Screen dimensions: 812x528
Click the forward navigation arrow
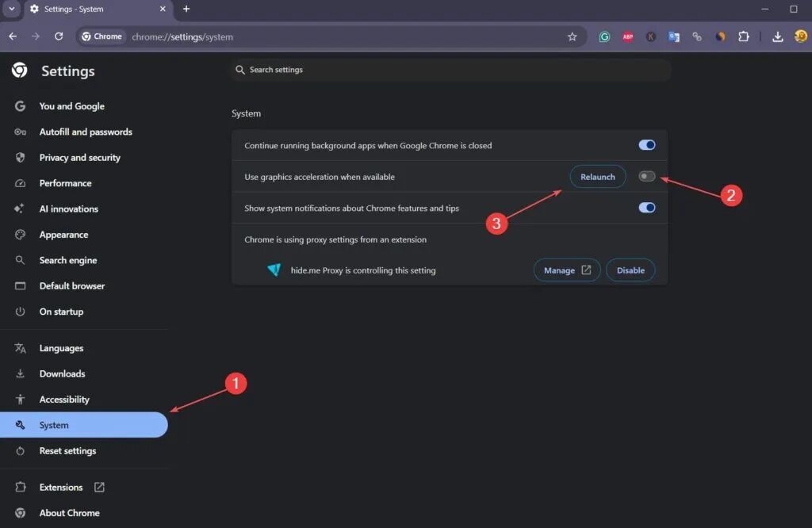point(36,36)
